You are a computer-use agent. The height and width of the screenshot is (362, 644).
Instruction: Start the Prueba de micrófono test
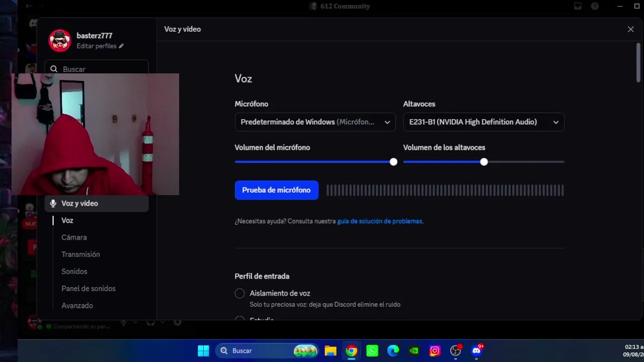276,190
